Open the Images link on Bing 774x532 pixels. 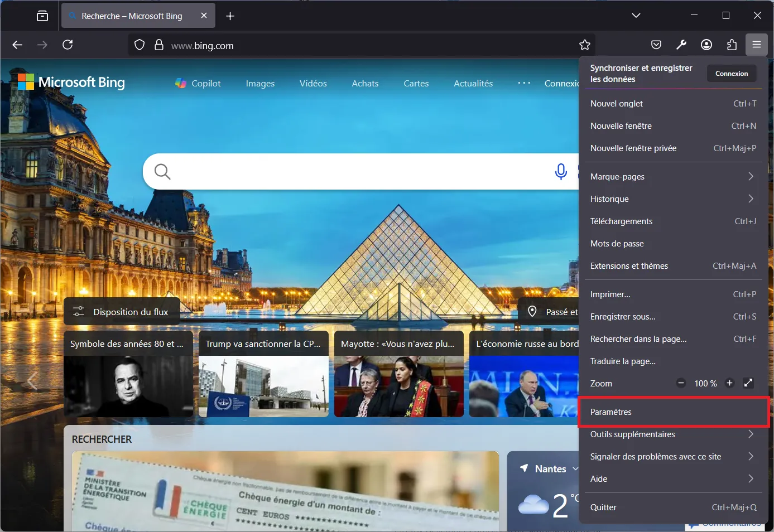[x=260, y=83]
